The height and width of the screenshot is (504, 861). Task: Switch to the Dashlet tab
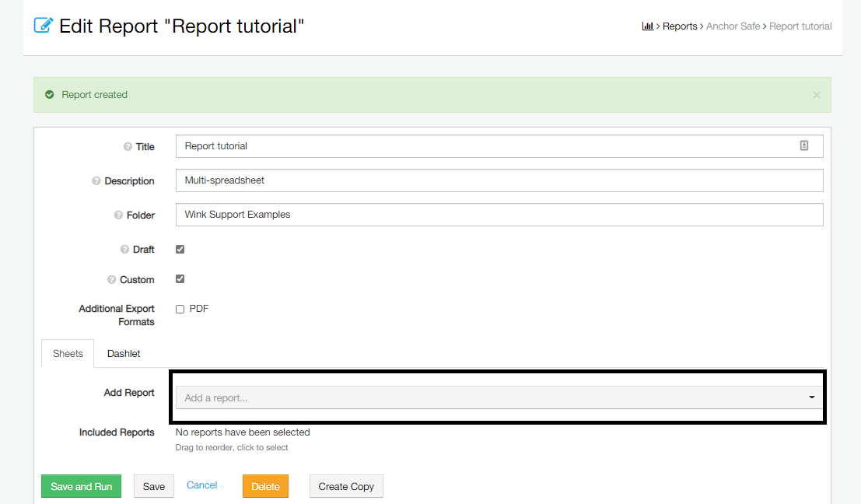click(x=124, y=354)
